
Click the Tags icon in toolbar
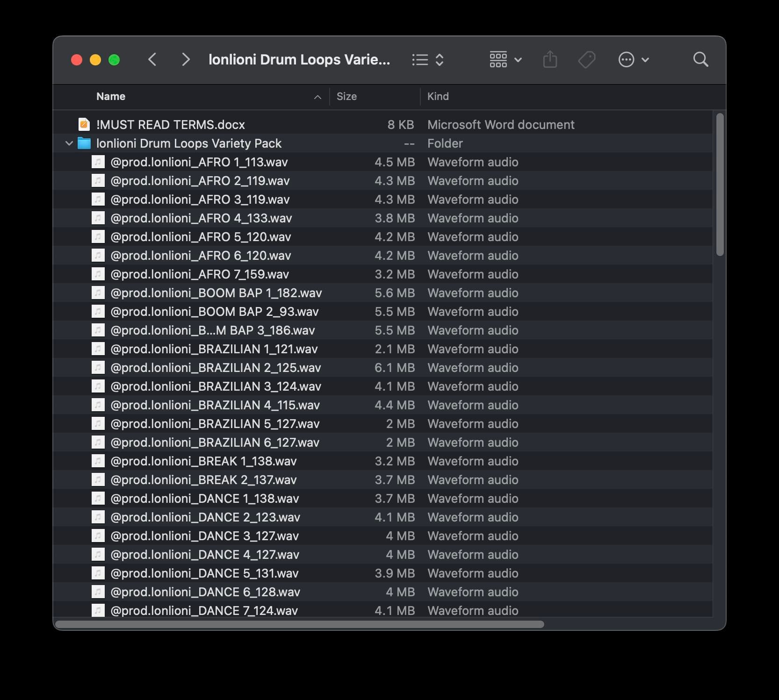point(586,60)
